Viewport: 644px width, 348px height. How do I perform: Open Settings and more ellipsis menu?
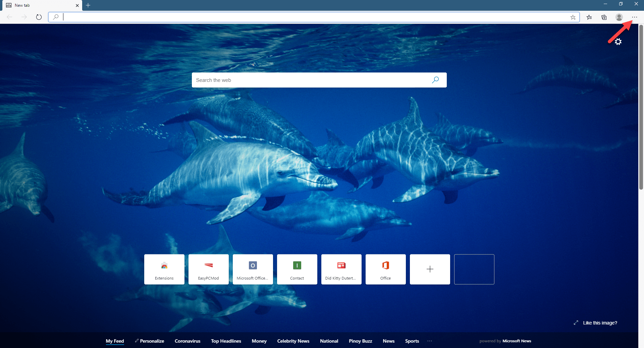point(635,17)
